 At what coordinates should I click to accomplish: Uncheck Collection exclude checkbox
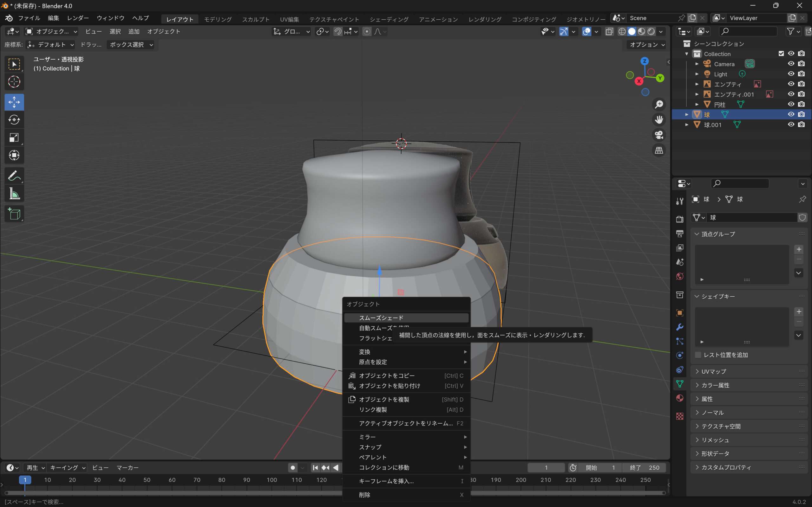781,54
